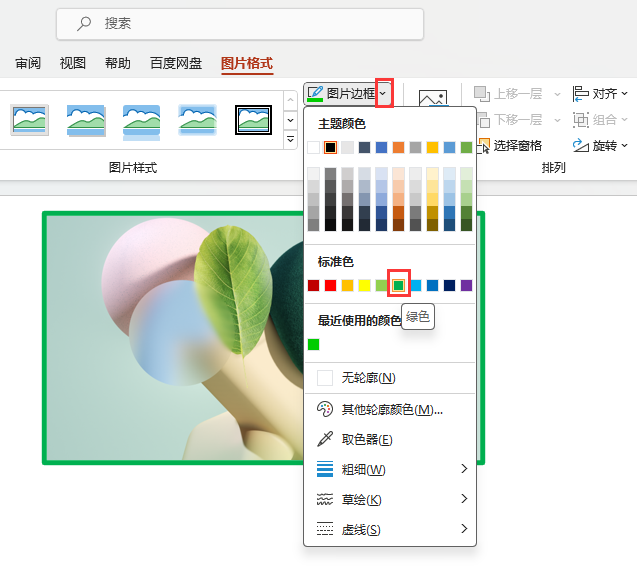Open the 选择窗格 selection pane

click(511, 145)
